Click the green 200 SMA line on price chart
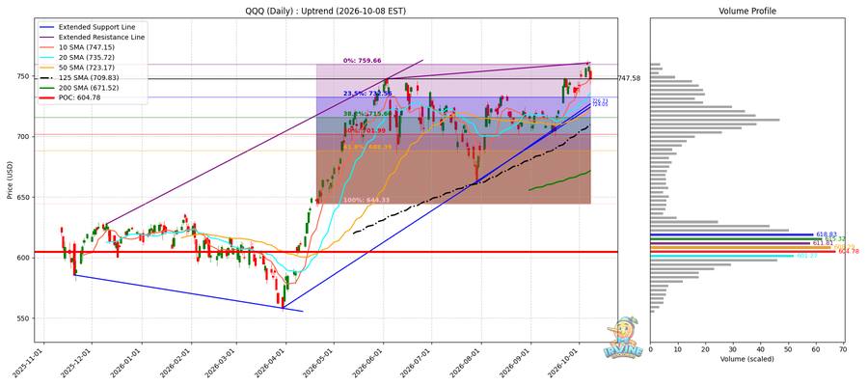The height and width of the screenshot is (386, 868). [559, 180]
